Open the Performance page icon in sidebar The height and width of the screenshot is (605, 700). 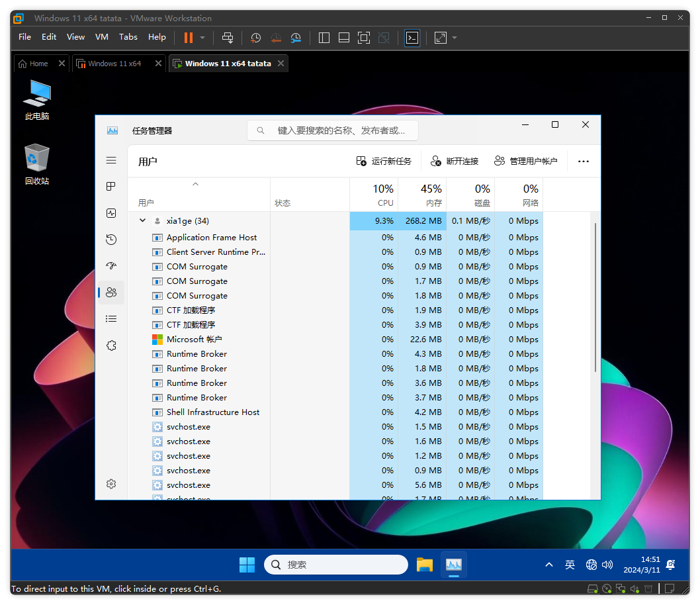[x=111, y=213]
